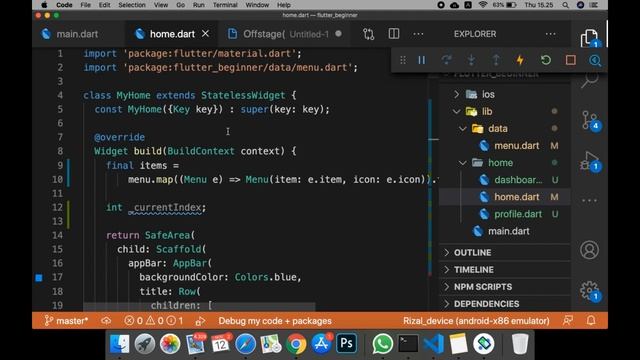This screenshot has height=360, width=640.
Task: Open Explorer panel More Actions ellipsis
Action: tap(551, 34)
